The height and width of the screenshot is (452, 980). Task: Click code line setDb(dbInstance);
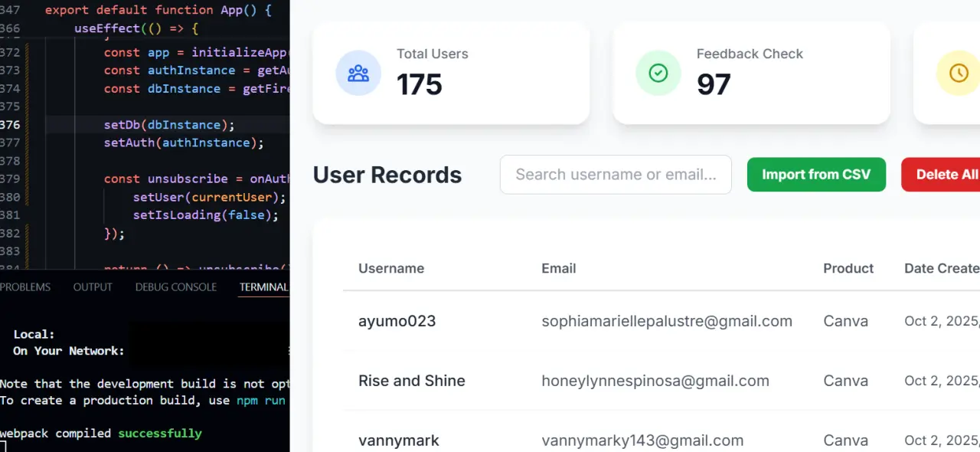[x=169, y=124]
